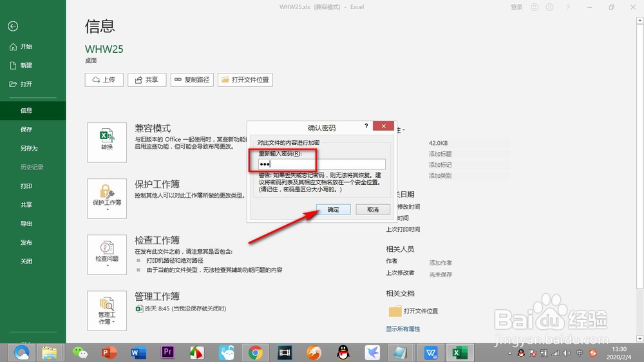Close the 确认密码 dialog with red X
The width and height of the screenshot is (644, 362).
384,126
